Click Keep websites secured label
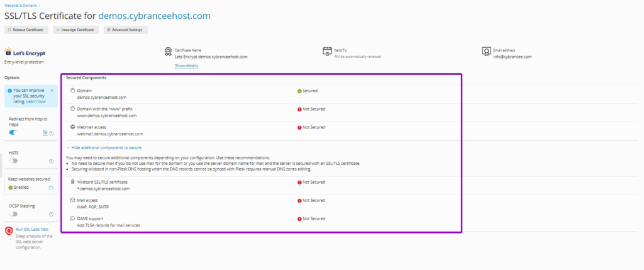The image size is (644, 270). [29, 179]
